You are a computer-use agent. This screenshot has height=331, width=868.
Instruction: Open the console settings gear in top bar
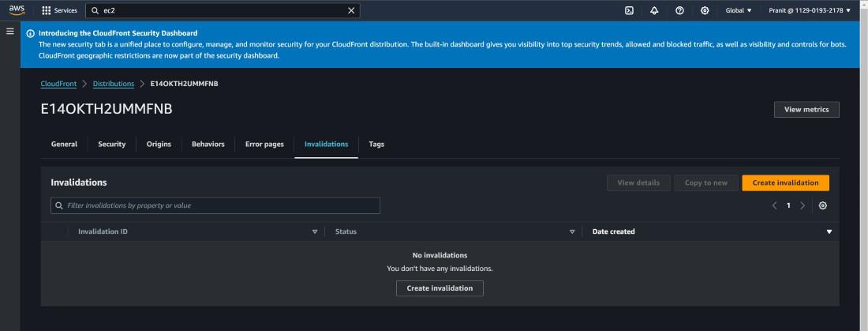coord(705,10)
